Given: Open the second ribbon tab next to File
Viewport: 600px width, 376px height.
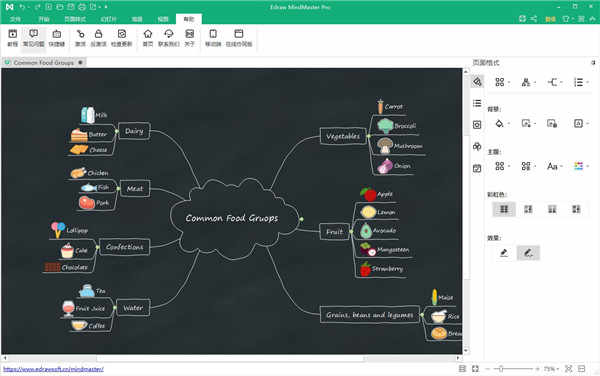Looking at the screenshot, I should (x=44, y=19).
